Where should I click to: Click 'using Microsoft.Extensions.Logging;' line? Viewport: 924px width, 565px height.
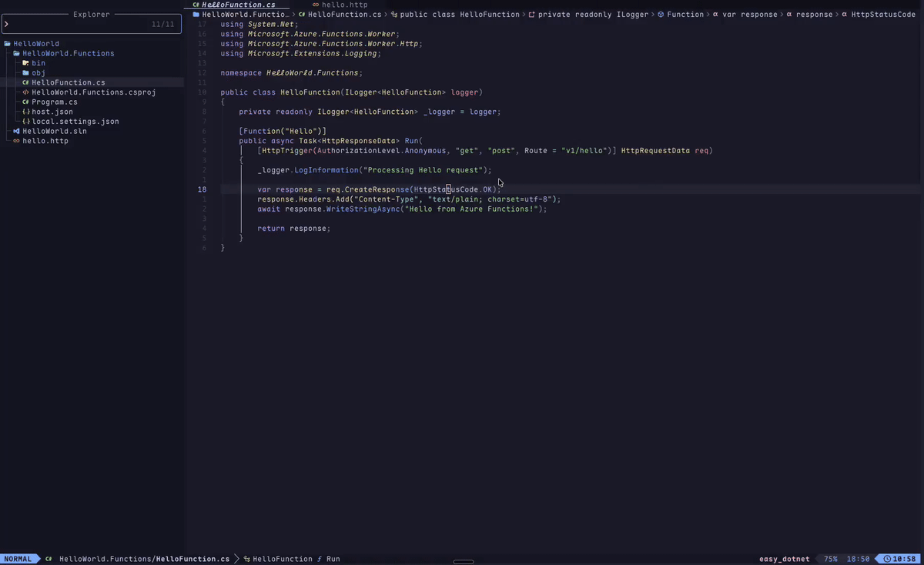click(300, 53)
